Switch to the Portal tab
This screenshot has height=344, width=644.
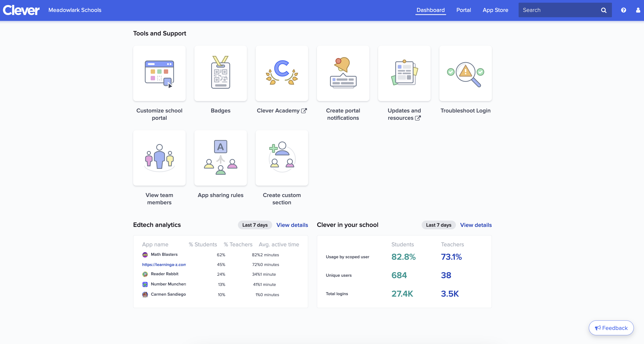pos(463,10)
